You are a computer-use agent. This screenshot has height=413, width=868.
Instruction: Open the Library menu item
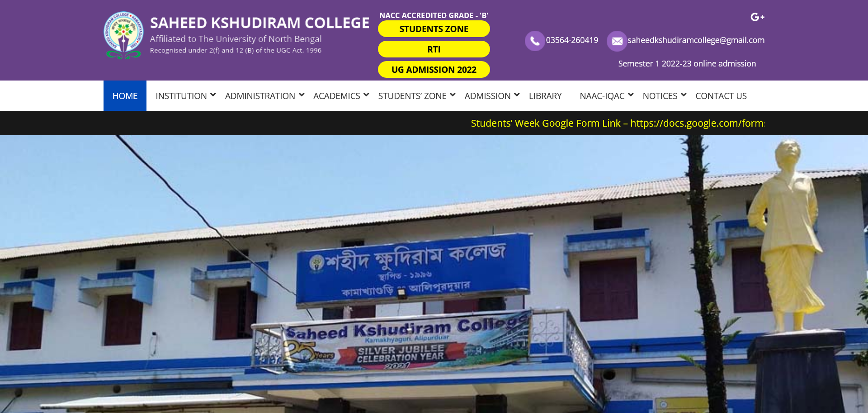click(545, 96)
